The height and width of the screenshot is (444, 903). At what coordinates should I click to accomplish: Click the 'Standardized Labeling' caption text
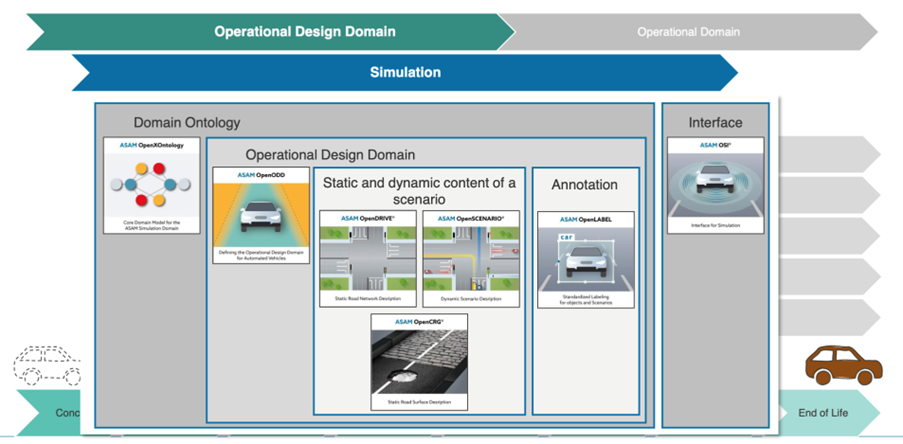586,299
